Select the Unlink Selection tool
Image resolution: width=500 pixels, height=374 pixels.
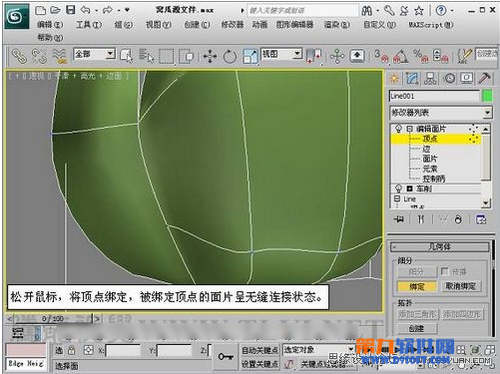pos(39,56)
